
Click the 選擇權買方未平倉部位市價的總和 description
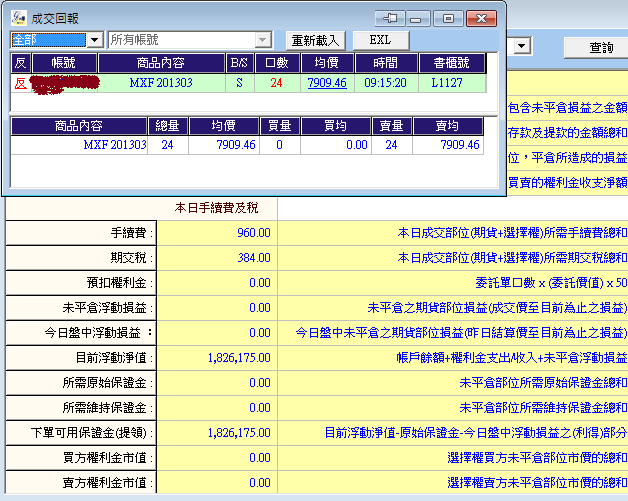[537, 457]
